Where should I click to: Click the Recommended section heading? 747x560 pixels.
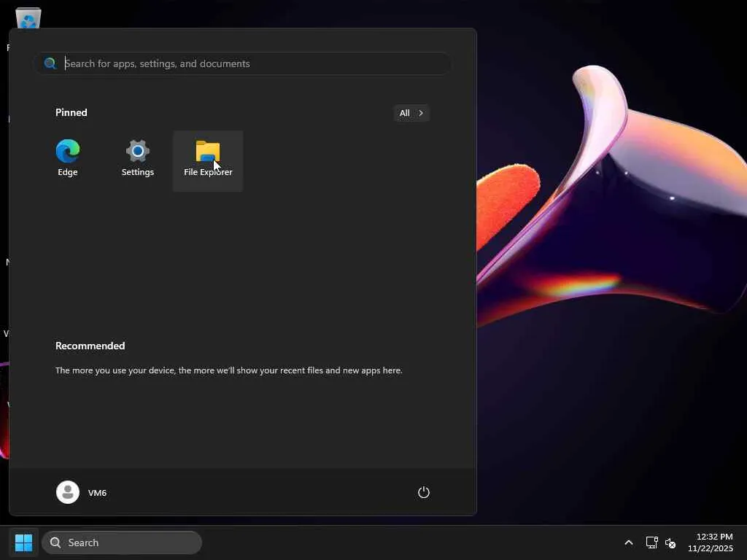click(90, 346)
